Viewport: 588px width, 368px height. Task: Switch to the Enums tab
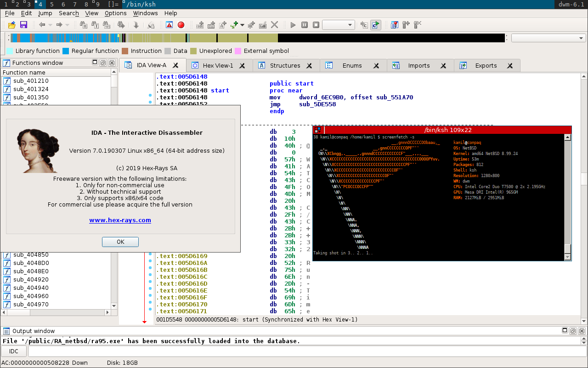pos(352,65)
